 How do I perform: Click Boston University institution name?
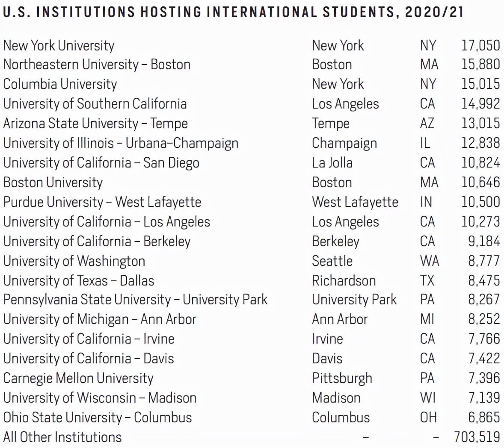point(53,183)
